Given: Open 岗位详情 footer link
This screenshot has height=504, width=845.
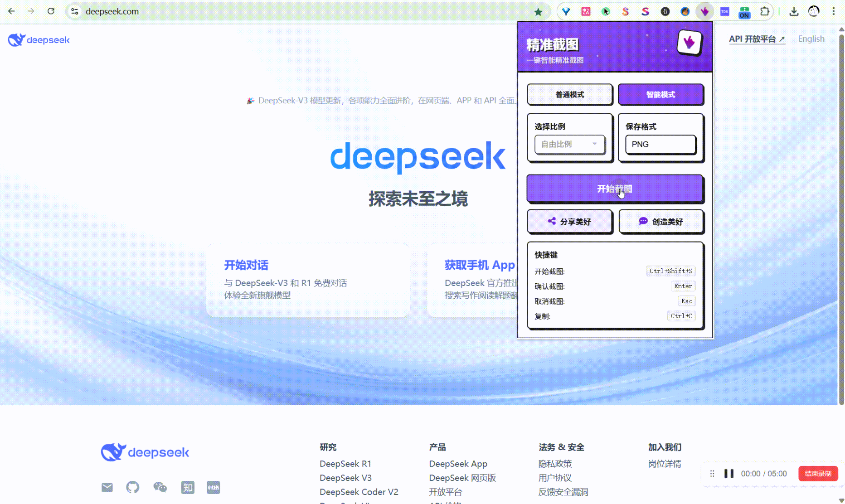Looking at the screenshot, I should coord(665,464).
